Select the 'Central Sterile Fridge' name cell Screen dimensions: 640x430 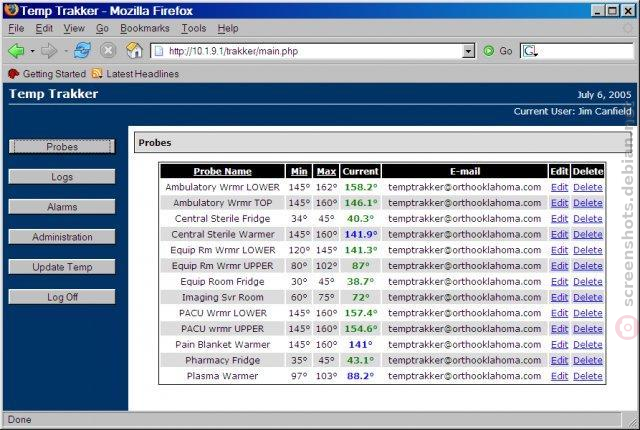point(222,219)
